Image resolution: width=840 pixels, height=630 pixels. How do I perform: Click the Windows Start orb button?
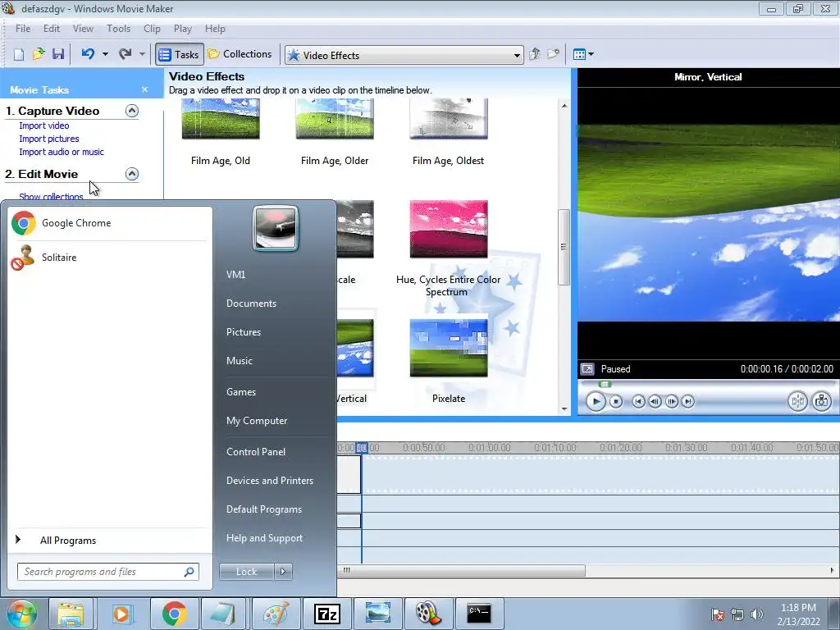pos(21,614)
